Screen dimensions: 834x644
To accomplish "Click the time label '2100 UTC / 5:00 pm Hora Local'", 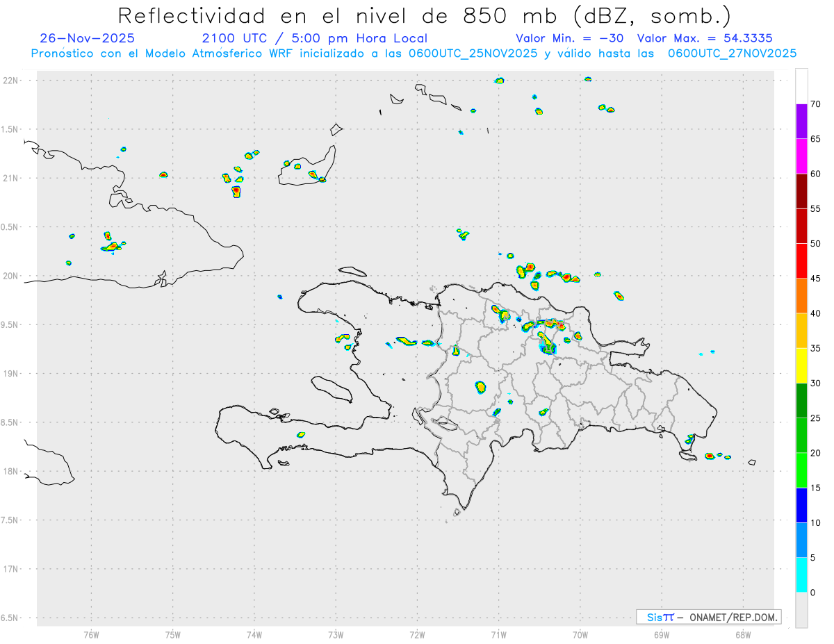I will coord(314,38).
